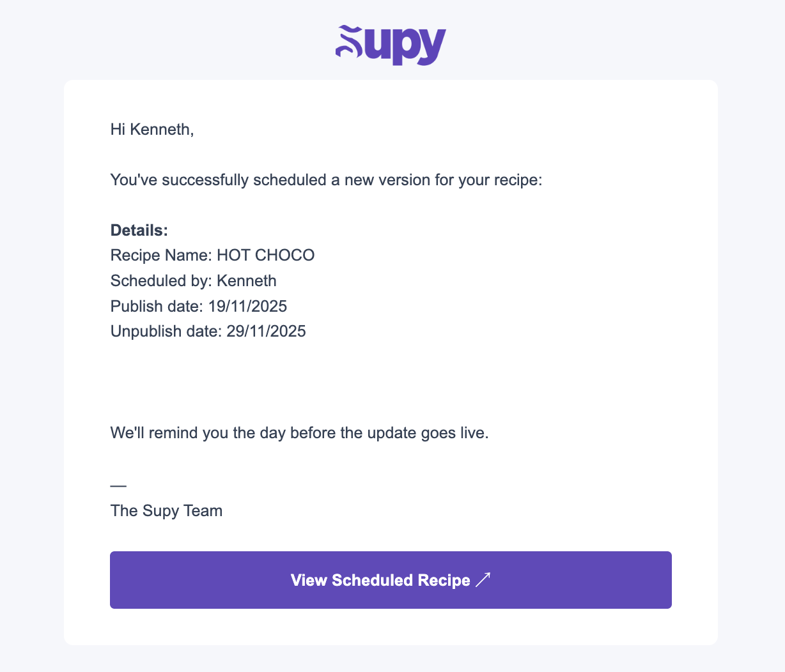The height and width of the screenshot is (672, 785).
Task: Click the 'Recipe Name: HOT CHOCO' line
Action: tap(212, 256)
